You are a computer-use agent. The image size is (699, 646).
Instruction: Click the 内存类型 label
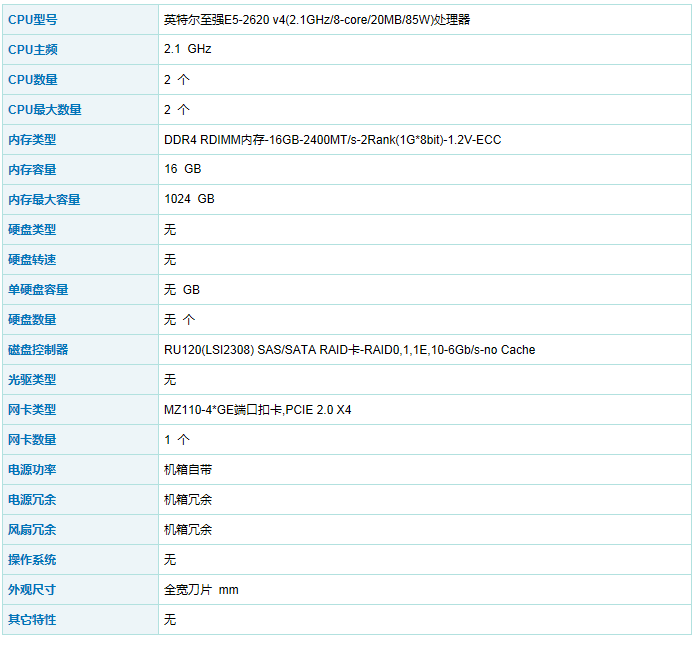(x=32, y=140)
